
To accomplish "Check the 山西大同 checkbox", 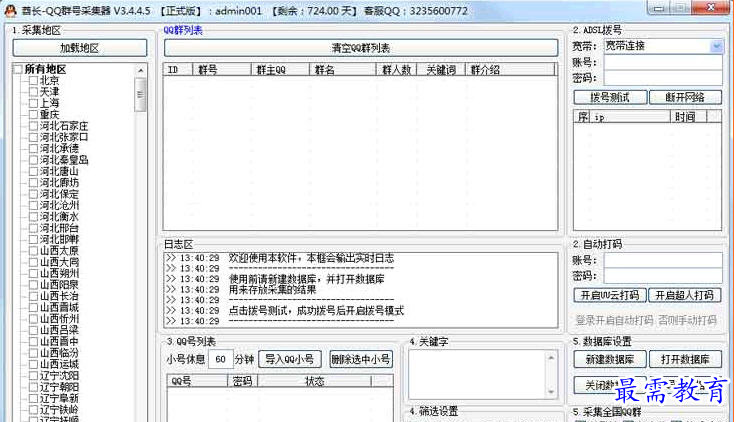I will coord(33,262).
